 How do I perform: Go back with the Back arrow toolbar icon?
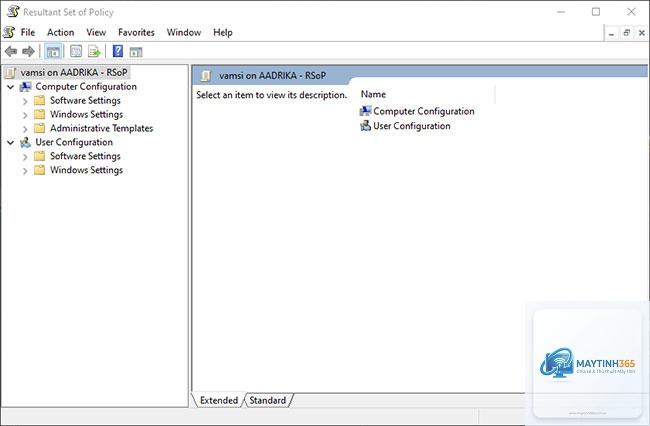pos(11,51)
